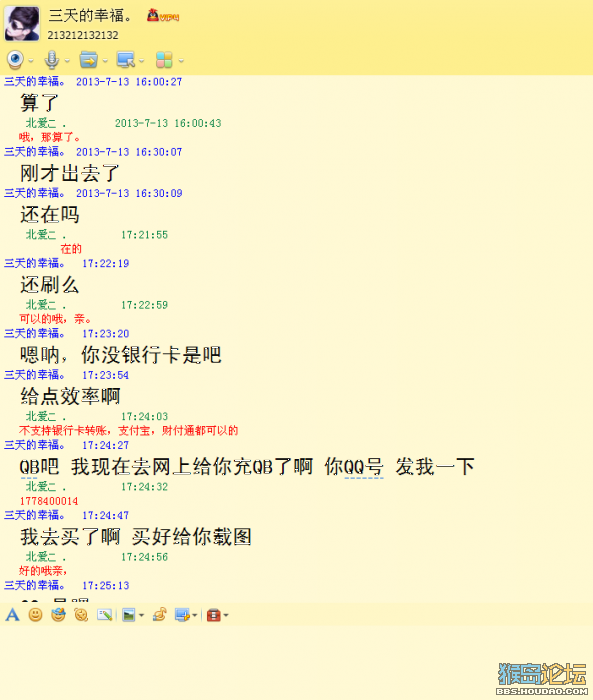Start a video call with webcam icon
The width and height of the screenshot is (593, 700).
tap(15, 59)
